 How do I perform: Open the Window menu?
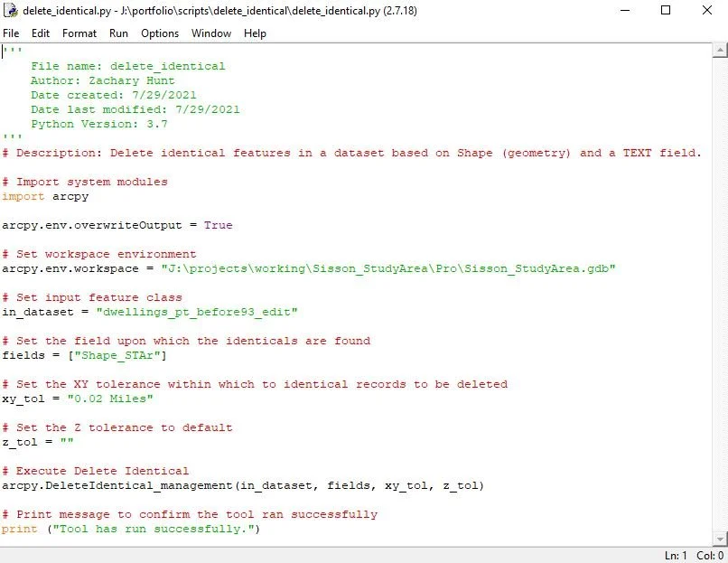click(x=211, y=33)
